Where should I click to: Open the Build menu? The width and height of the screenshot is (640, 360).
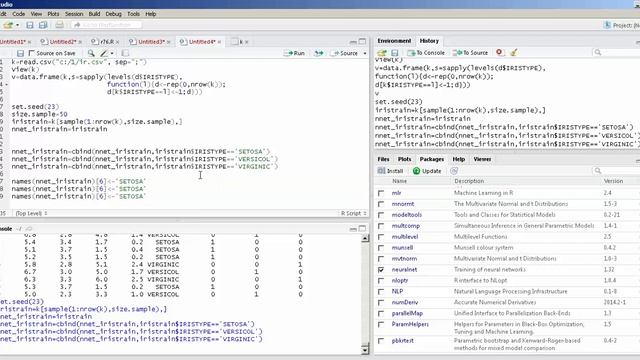click(94, 14)
